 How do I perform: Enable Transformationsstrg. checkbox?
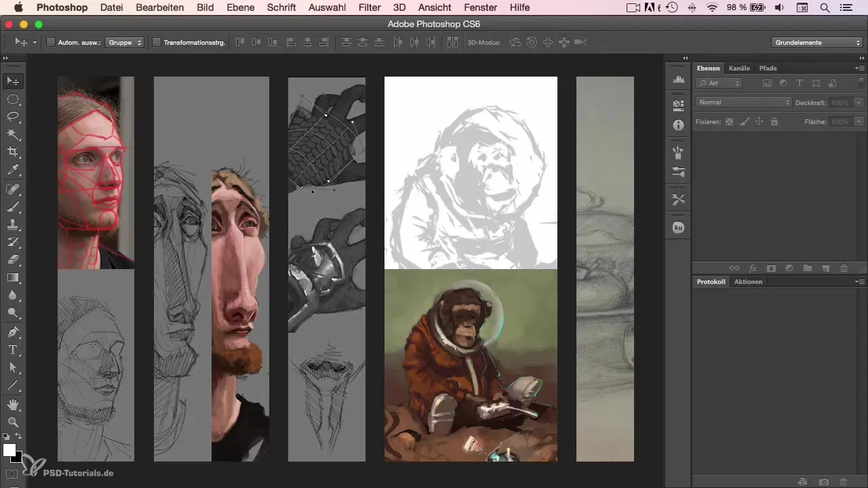click(x=157, y=42)
